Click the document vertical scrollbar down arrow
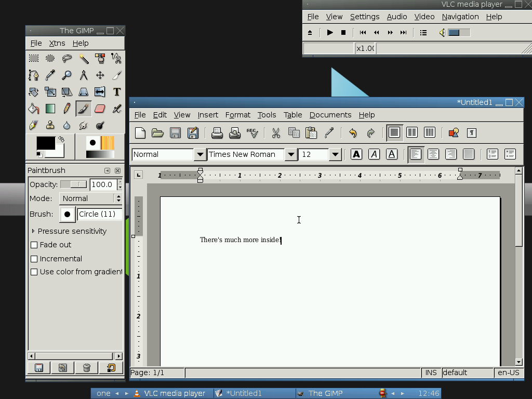 click(518, 362)
